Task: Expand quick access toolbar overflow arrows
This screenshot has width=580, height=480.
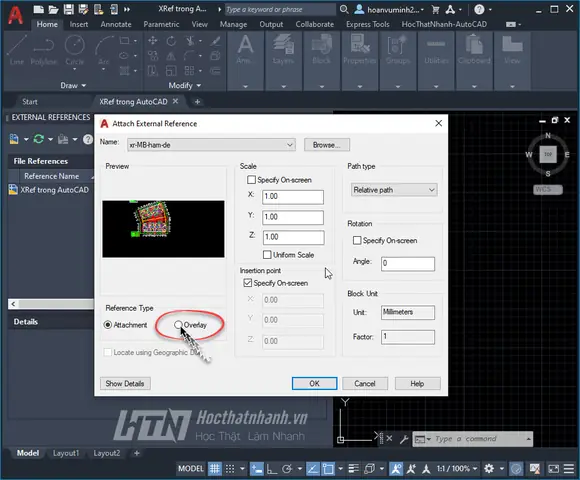Action: click(x=127, y=9)
